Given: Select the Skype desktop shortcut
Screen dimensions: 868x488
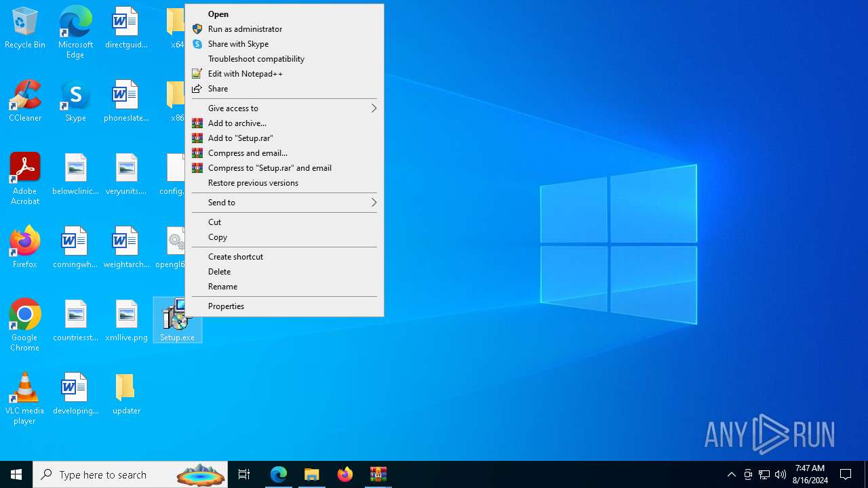Looking at the screenshot, I should pyautogui.click(x=75, y=102).
